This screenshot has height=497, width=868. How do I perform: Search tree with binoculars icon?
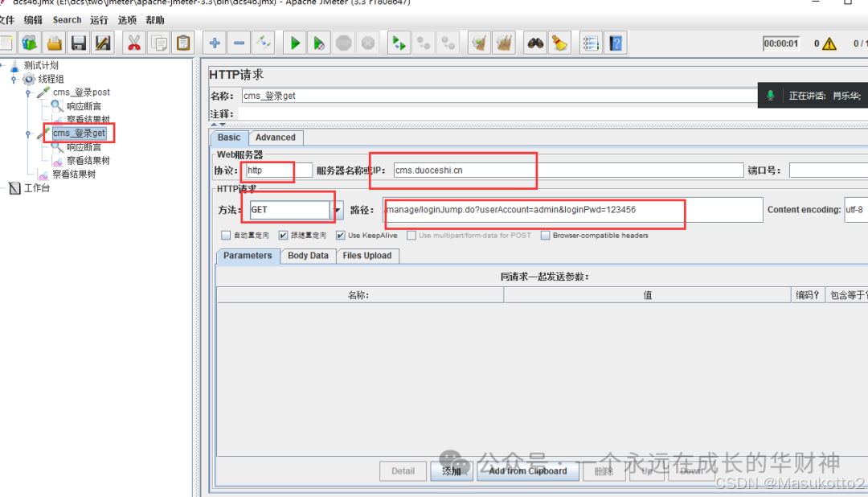tap(534, 43)
